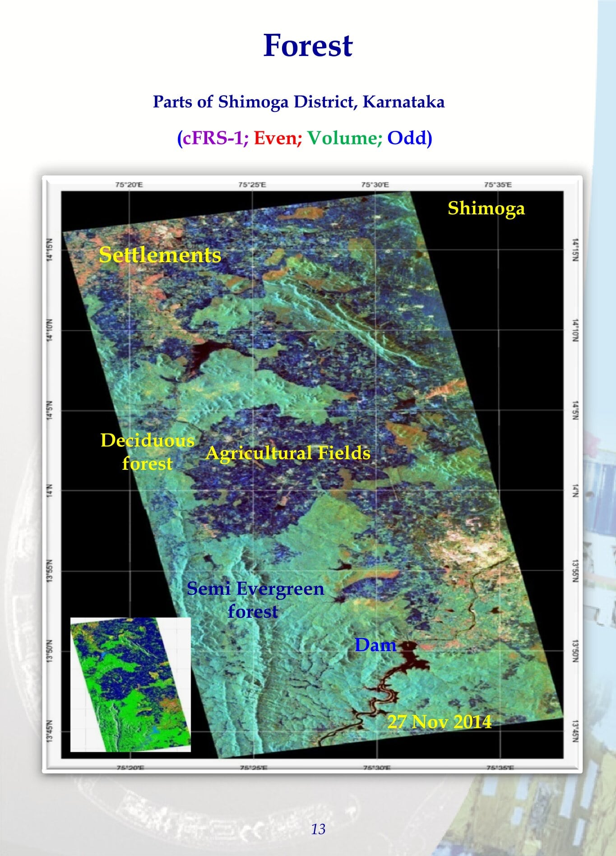
Task: Click the "Agricultural Fields" map label
Action: (288, 453)
